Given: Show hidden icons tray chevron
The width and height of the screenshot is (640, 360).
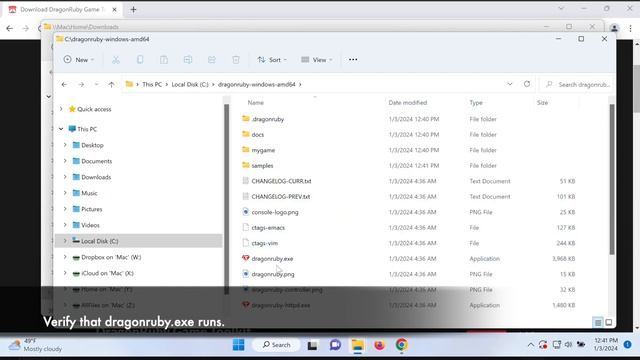Looking at the screenshot, I should (x=531, y=345).
